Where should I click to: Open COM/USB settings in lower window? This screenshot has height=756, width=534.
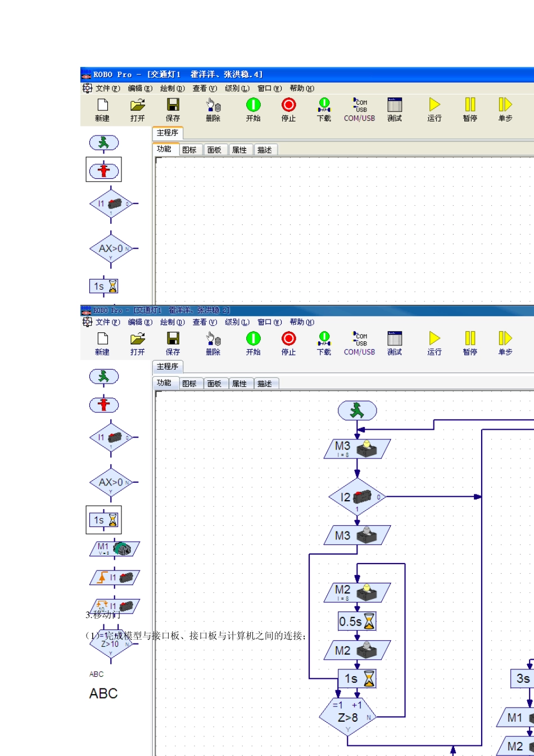click(x=360, y=343)
